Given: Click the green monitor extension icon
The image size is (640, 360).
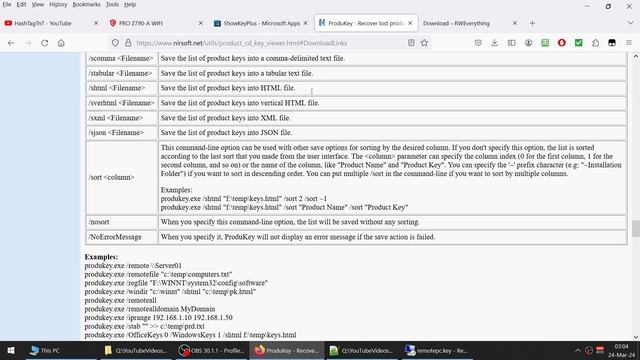Looking at the screenshot, I should [x=545, y=43].
